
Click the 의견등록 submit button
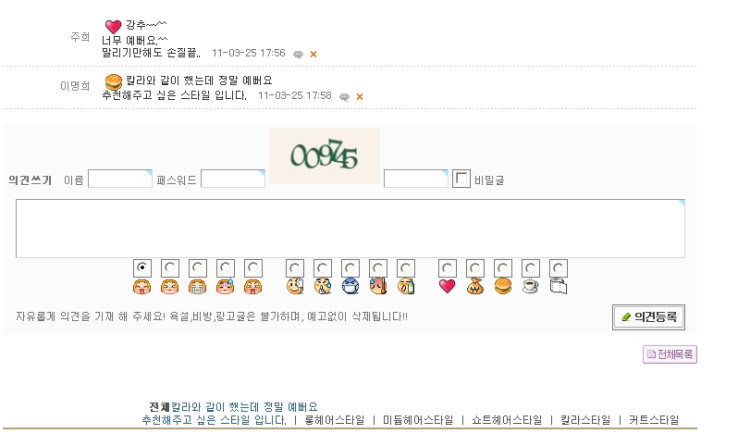[649, 317]
